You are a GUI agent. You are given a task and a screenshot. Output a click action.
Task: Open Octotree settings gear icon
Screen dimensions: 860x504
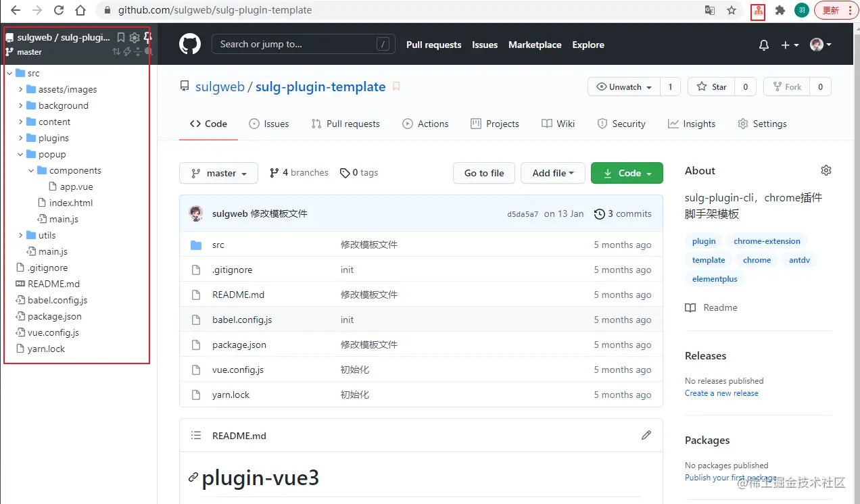(135, 38)
